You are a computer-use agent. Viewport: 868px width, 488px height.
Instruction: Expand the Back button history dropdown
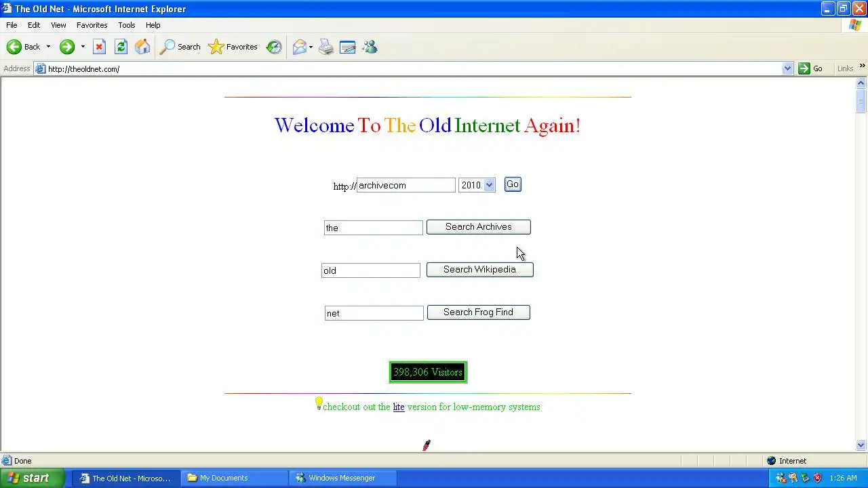(x=48, y=47)
